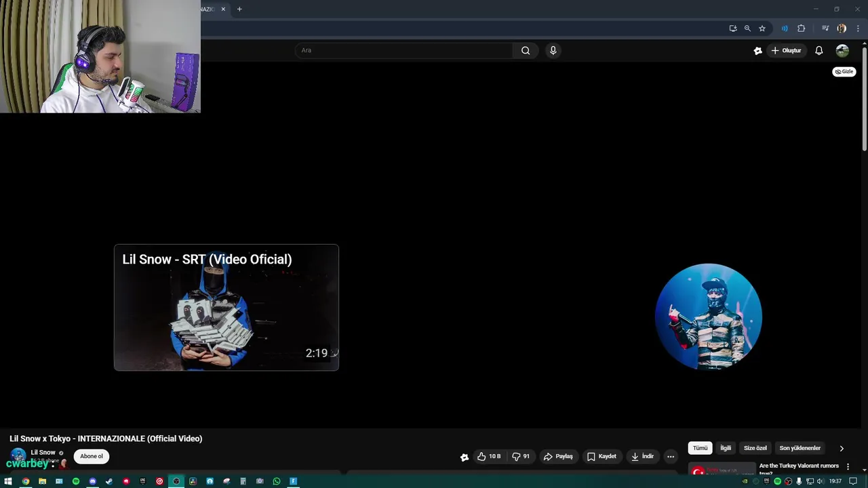Click the system tray volume icon
Viewport: 868px width, 488px height.
tap(820, 481)
